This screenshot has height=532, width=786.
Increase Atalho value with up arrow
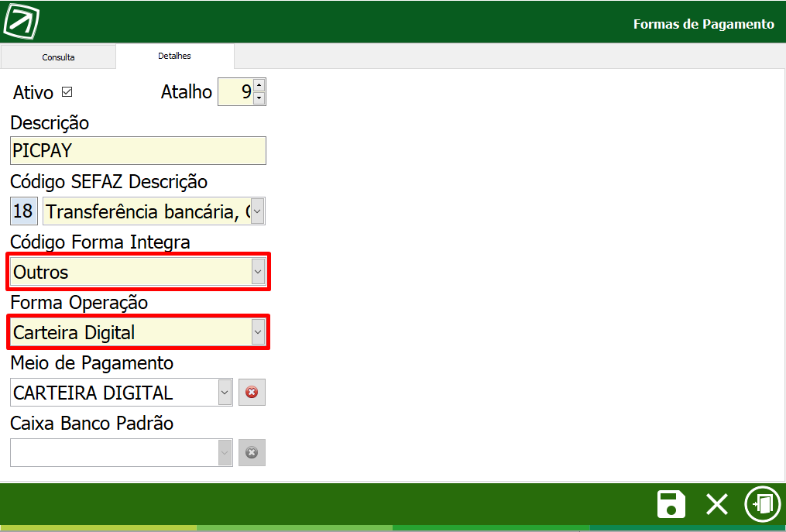(259, 85)
